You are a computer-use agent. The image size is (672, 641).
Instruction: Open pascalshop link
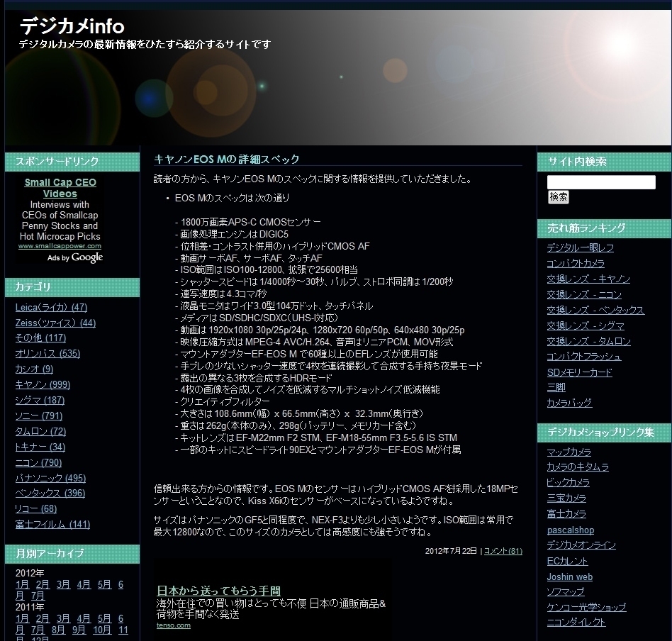571,530
